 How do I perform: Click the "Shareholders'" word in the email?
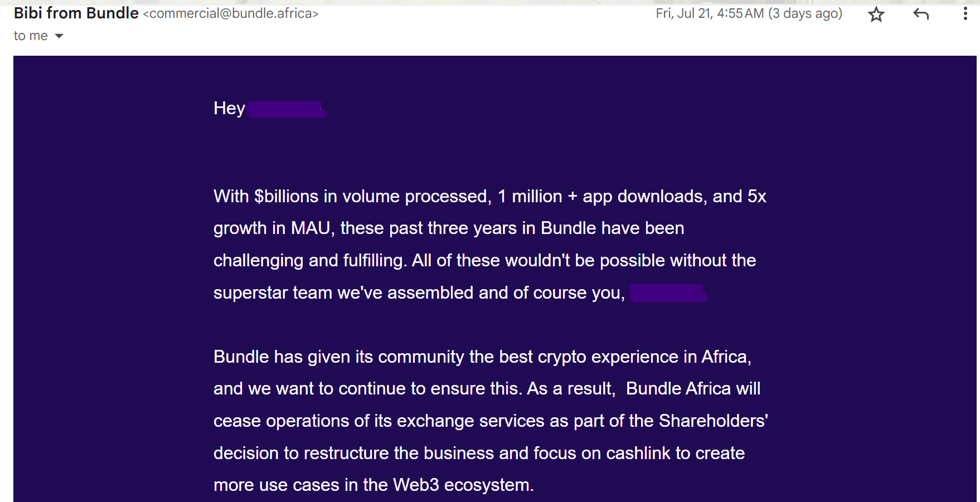tap(714, 421)
